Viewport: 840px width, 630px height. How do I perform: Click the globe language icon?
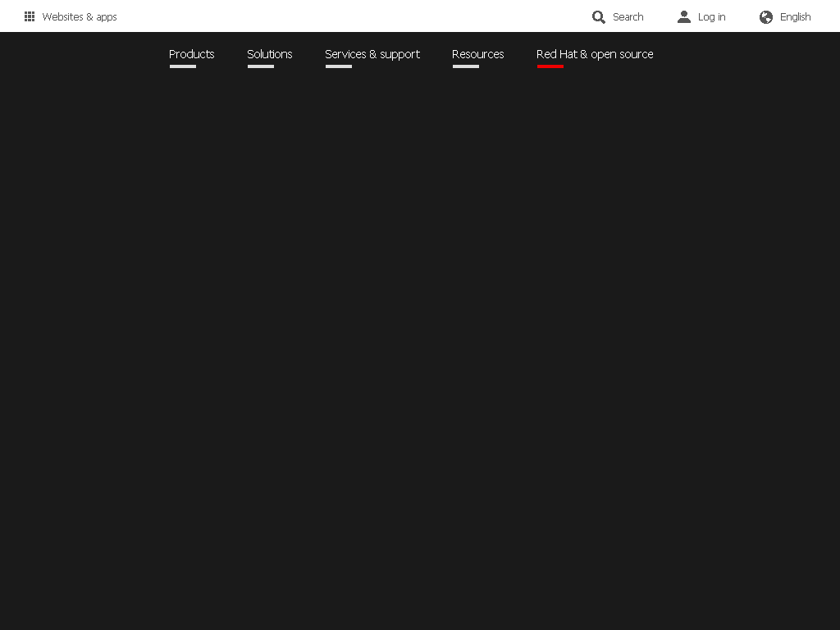coord(766,17)
